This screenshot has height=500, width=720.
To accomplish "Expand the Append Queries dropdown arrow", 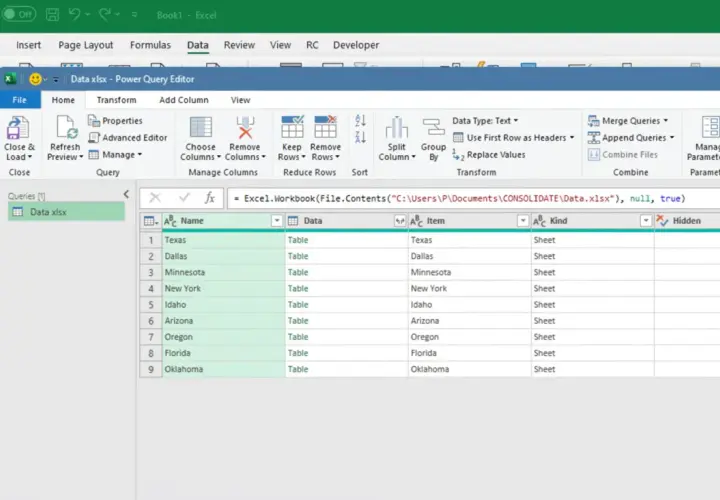I will coord(672,138).
